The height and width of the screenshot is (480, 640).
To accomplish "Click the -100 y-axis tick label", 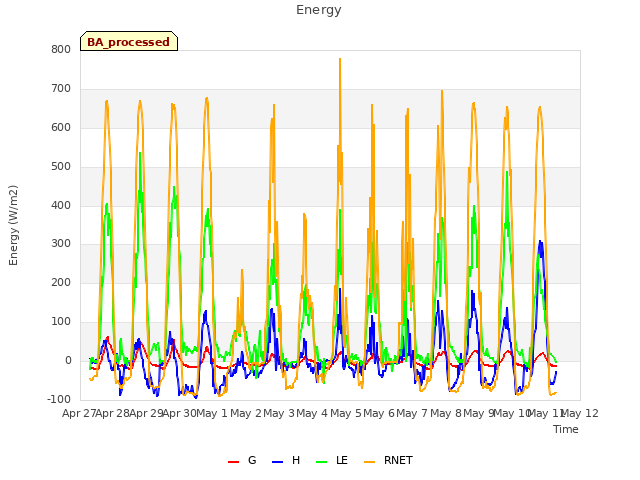I will click(59, 399).
